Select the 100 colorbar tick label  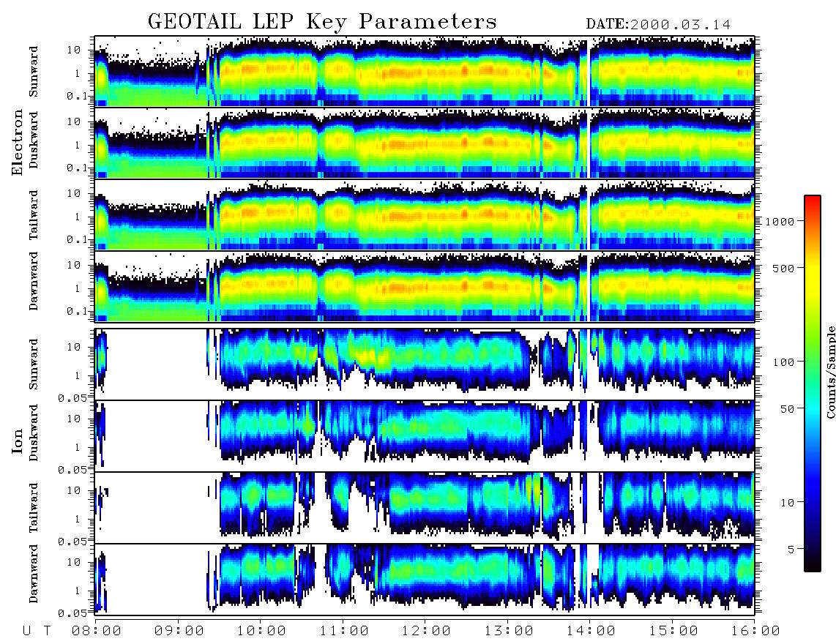[784, 362]
